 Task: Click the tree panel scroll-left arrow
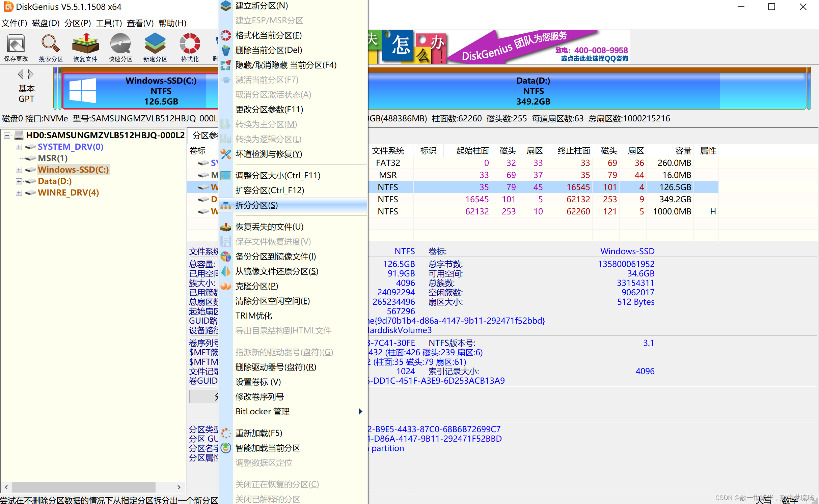6,487
